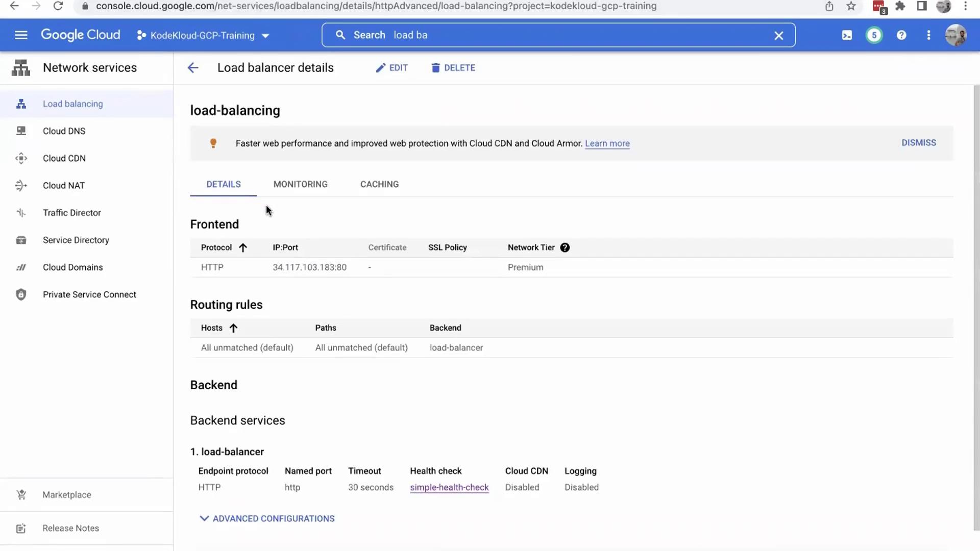The height and width of the screenshot is (551, 980).
Task: Switch to the Monitoring tab
Action: click(x=300, y=184)
